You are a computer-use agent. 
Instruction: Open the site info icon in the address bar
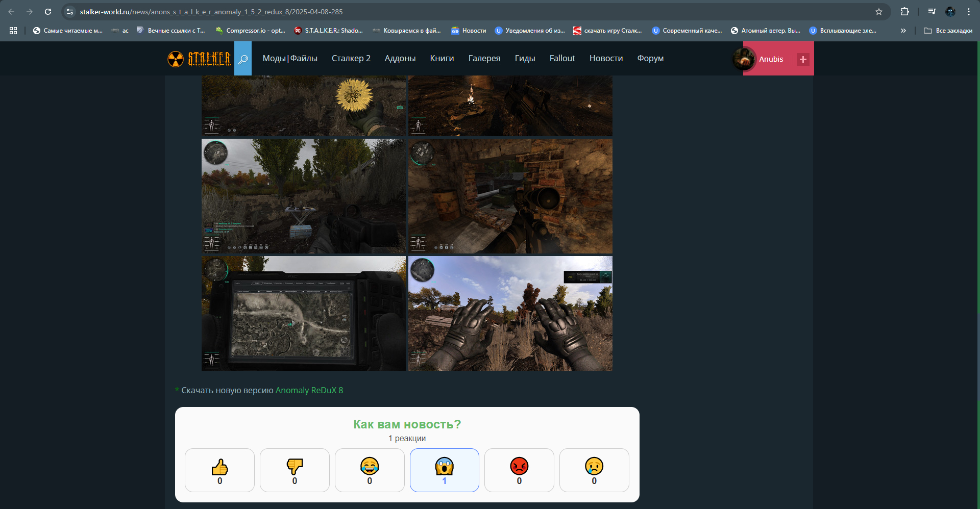tap(70, 12)
